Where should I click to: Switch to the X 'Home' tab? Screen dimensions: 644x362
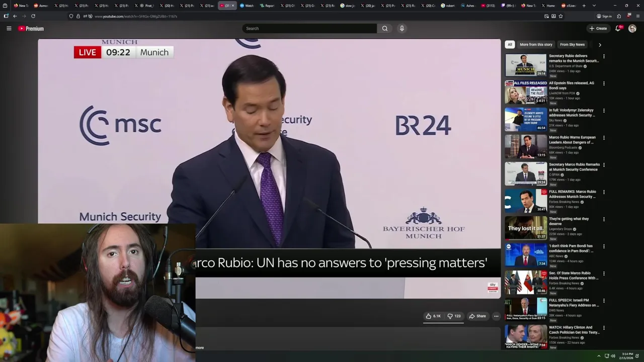tap(548, 6)
